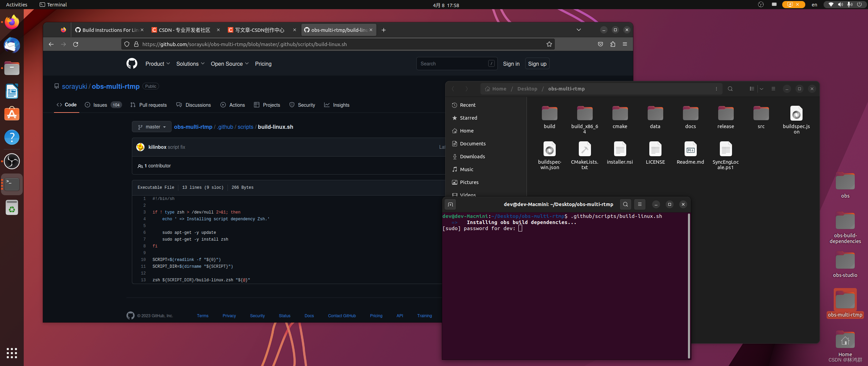Open the Help icon in the dock
The image size is (868, 366).
point(12,138)
